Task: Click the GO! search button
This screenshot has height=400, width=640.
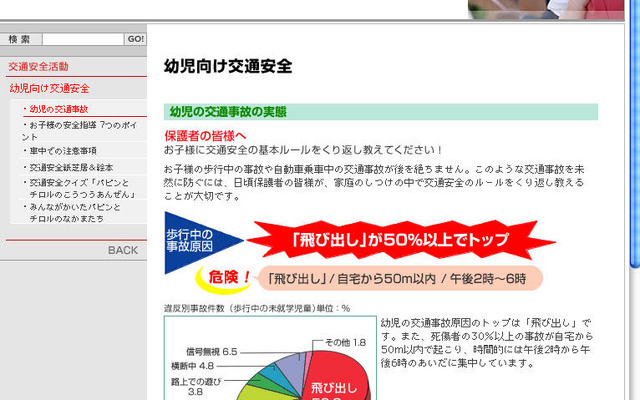Action: [x=136, y=39]
